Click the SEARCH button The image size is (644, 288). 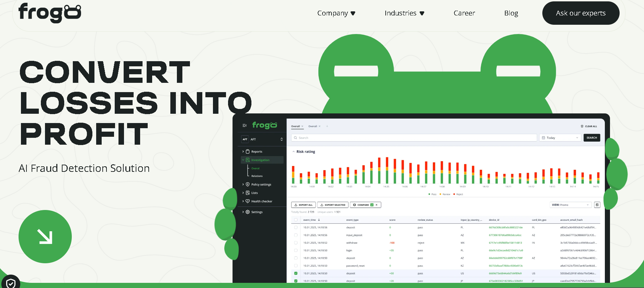coord(592,138)
